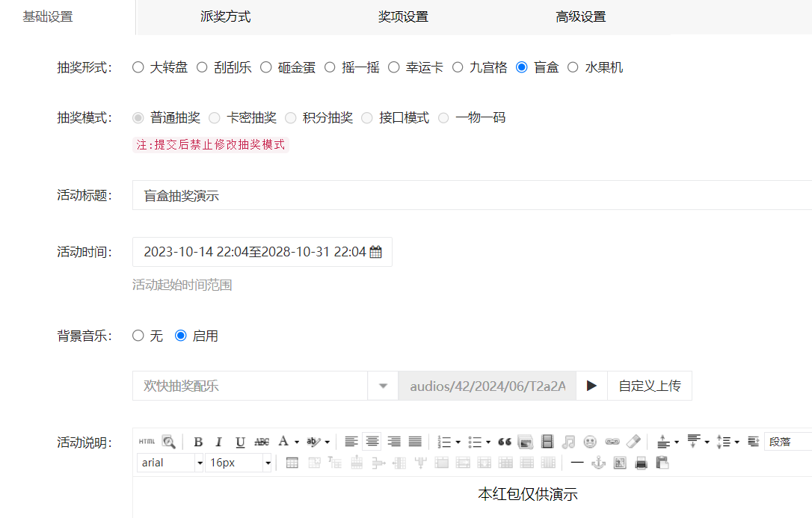
Task: Justify text in editor
Action: click(x=415, y=442)
